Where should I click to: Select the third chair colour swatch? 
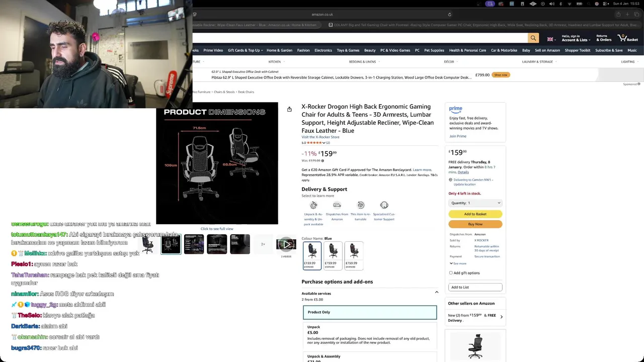tap(354, 256)
